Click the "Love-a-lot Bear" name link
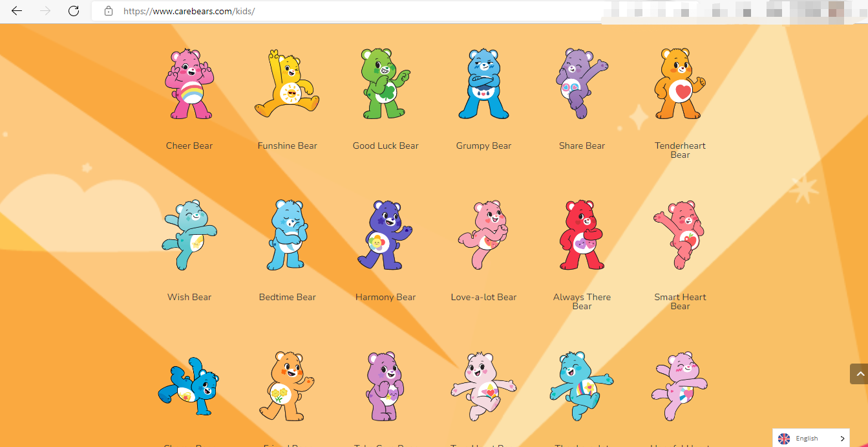868x447 pixels. [x=483, y=297]
